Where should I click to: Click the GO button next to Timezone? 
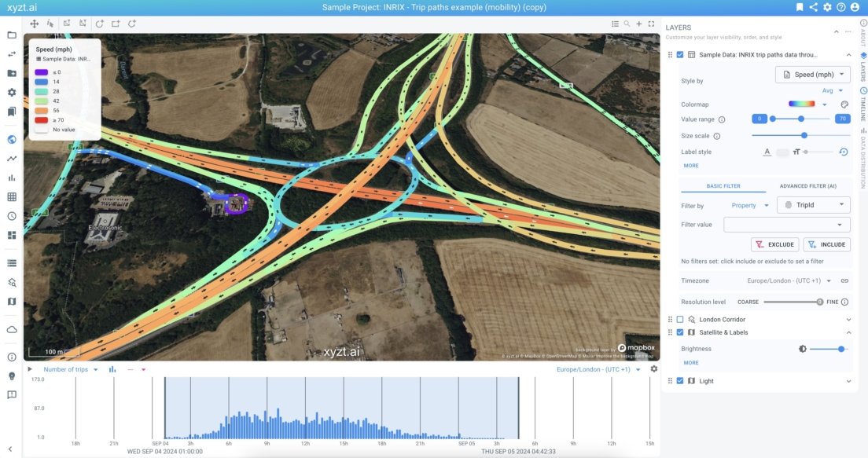click(844, 280)
